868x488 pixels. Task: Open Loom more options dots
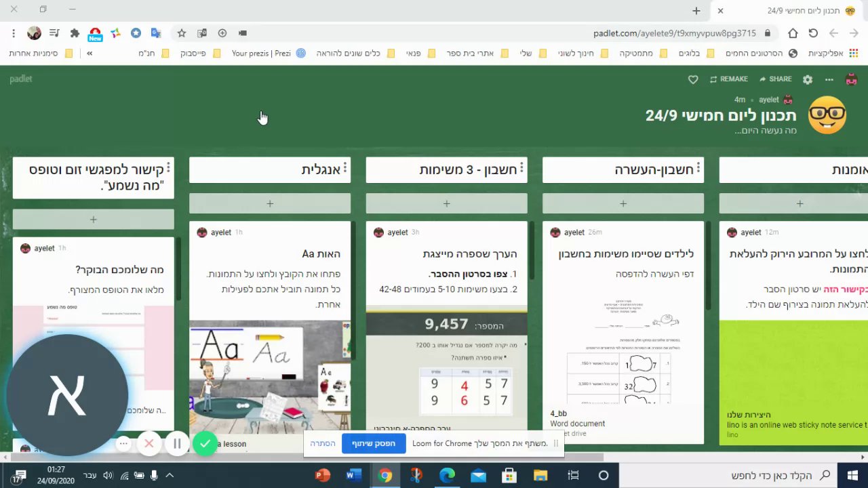pyautogui.click(x=123, y=444)
